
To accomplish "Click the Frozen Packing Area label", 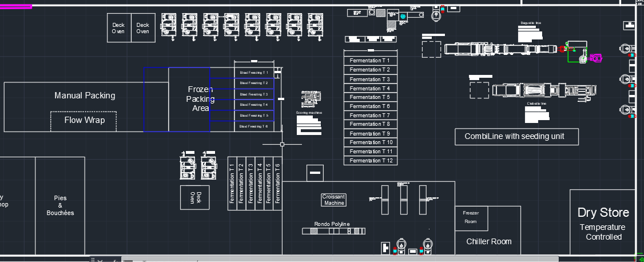I will click(200, 98).
